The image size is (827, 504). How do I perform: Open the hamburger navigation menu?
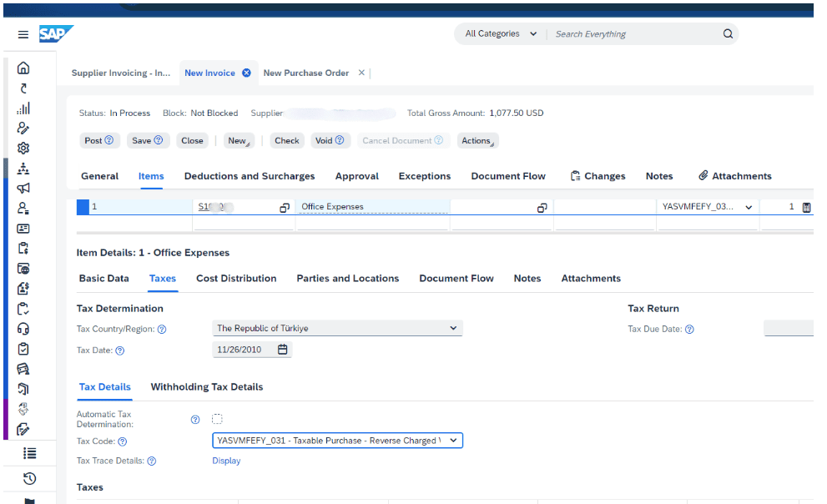tap(23, 34)
